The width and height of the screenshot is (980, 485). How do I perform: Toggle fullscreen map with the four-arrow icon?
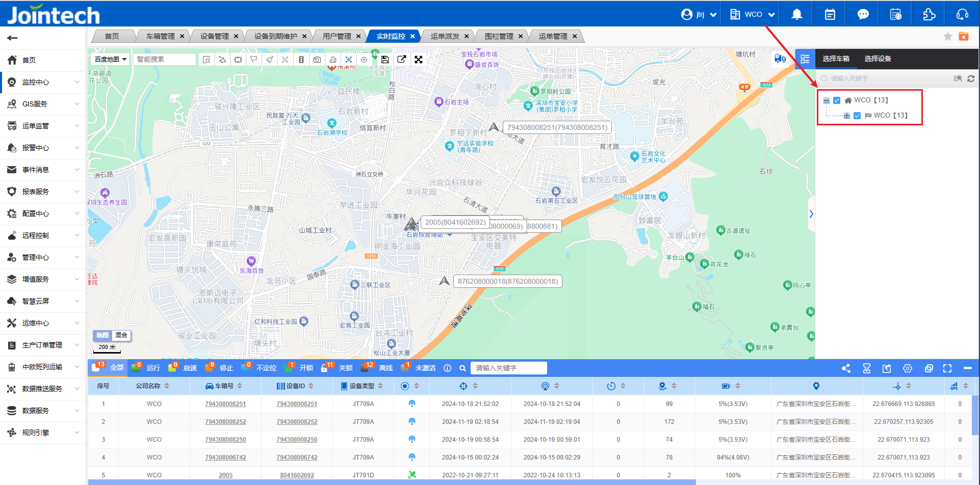[x=419, y=60]
